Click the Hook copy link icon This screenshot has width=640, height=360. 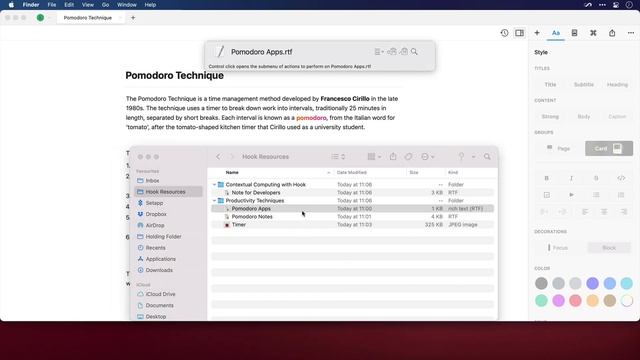[391, 51]
